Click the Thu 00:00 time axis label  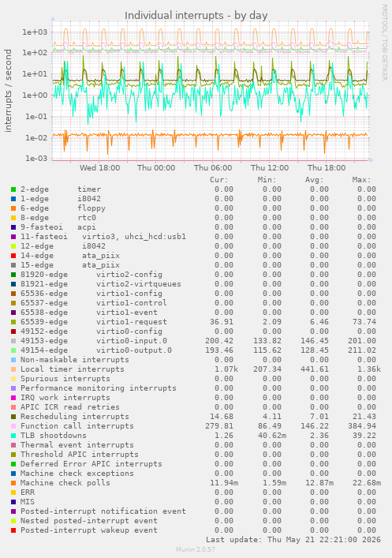point(156,167)
